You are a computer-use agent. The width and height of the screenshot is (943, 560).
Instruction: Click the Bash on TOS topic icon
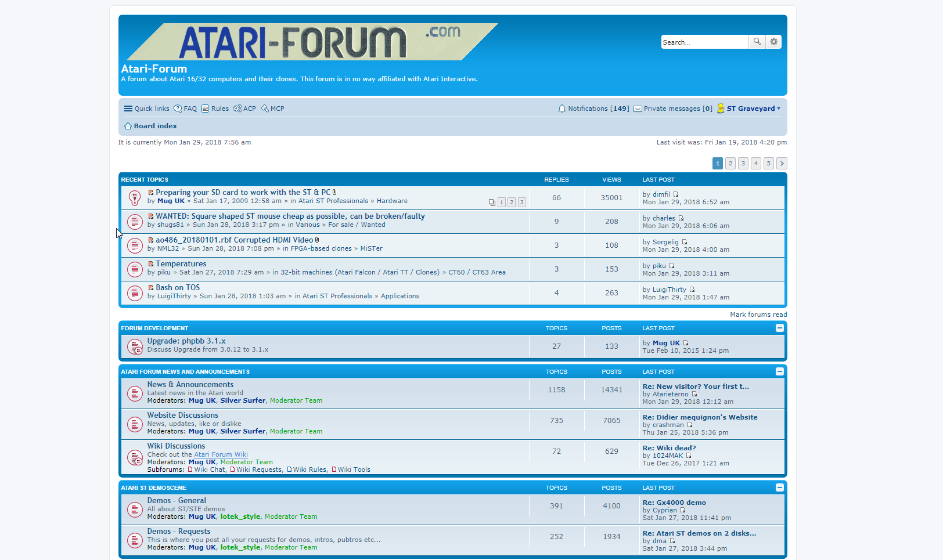[x=135, y=293]
